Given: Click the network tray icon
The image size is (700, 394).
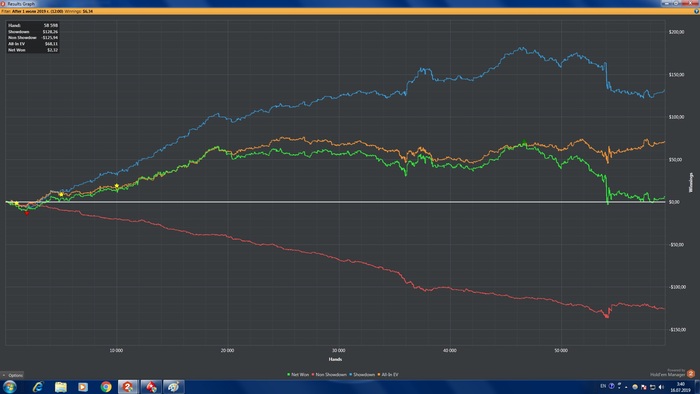Looking at the screenshot, I should tap(652, 387).
